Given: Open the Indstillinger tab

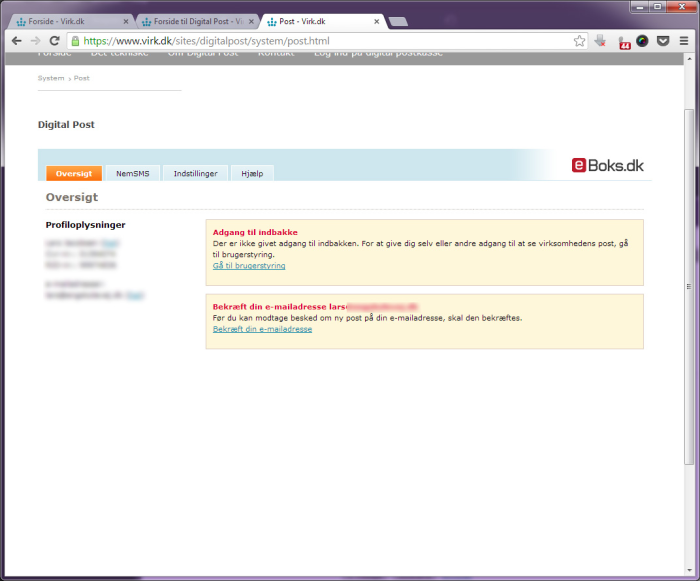Looking at the screenshot, I should pos(196,173).
